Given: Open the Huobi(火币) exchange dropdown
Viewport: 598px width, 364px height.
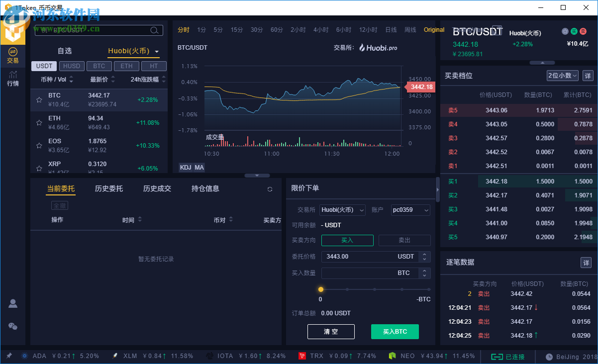Looking at the screenshot, I should 342,210.
